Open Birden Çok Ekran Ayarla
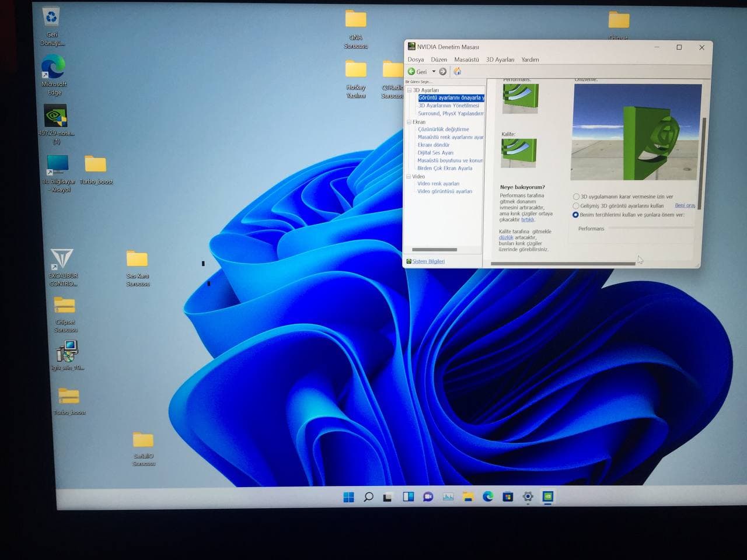Viewport: 747px width, 560px height. click(x=445, y=168)
